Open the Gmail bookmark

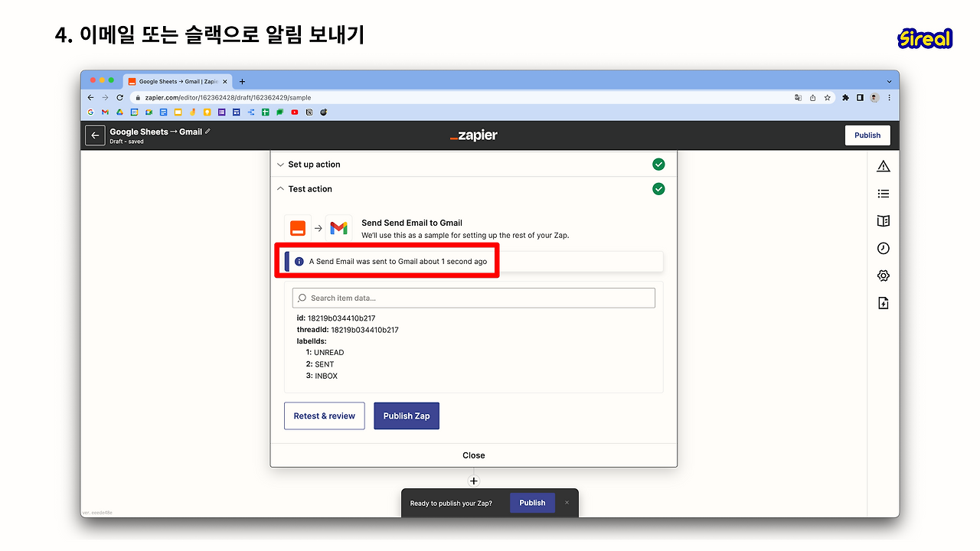coord(105,112)
